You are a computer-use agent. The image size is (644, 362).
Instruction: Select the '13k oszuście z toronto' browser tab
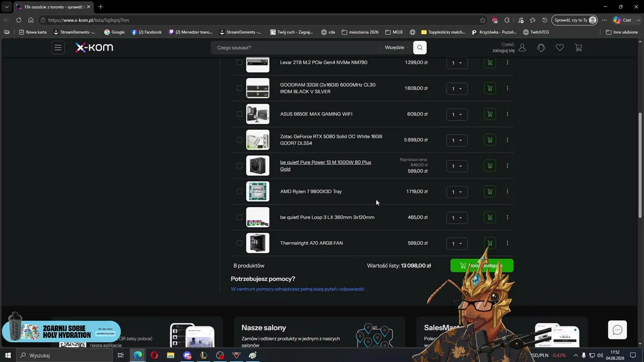[x=53, y=7]
